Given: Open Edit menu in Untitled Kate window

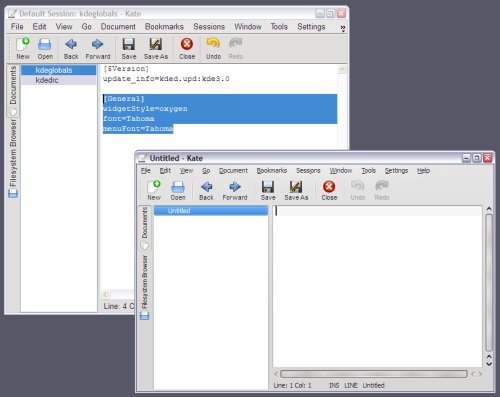Looking at the screenshot, I should [165, 171].
